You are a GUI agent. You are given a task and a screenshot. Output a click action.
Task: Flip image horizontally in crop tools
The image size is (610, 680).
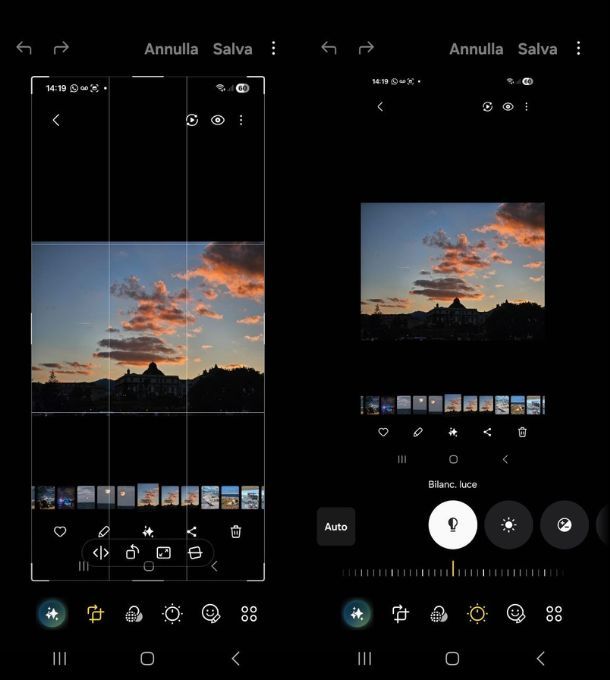101,553
